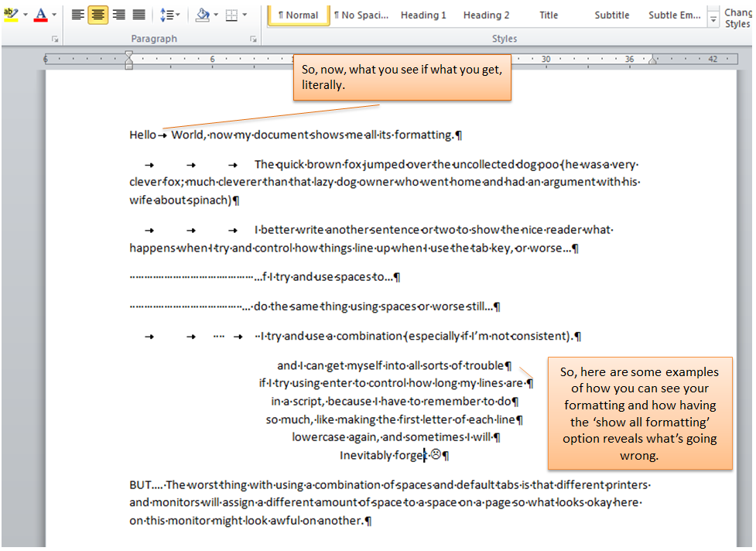Viewport: 756px width, 551px height.
Task: Open the Change Styles menu
Action: point(737,17)
